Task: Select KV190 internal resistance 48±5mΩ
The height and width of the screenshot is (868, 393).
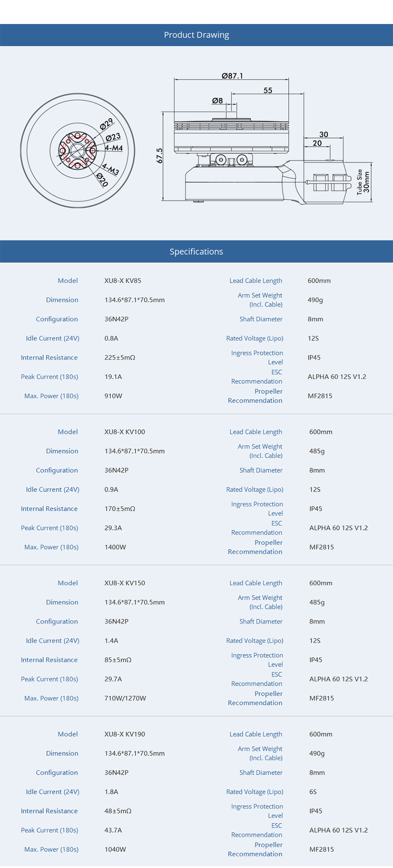Action: click(118, 811)
